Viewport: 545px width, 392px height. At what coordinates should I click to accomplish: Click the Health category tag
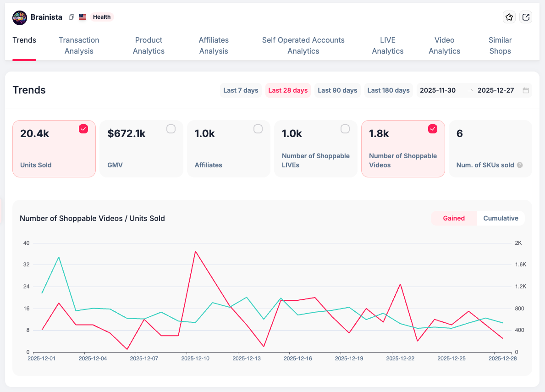(x=102, y=17)
